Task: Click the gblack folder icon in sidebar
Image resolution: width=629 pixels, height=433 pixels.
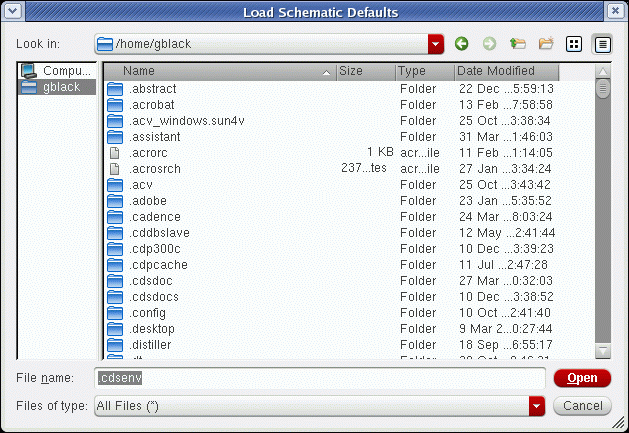Action: tap(29, 87)
